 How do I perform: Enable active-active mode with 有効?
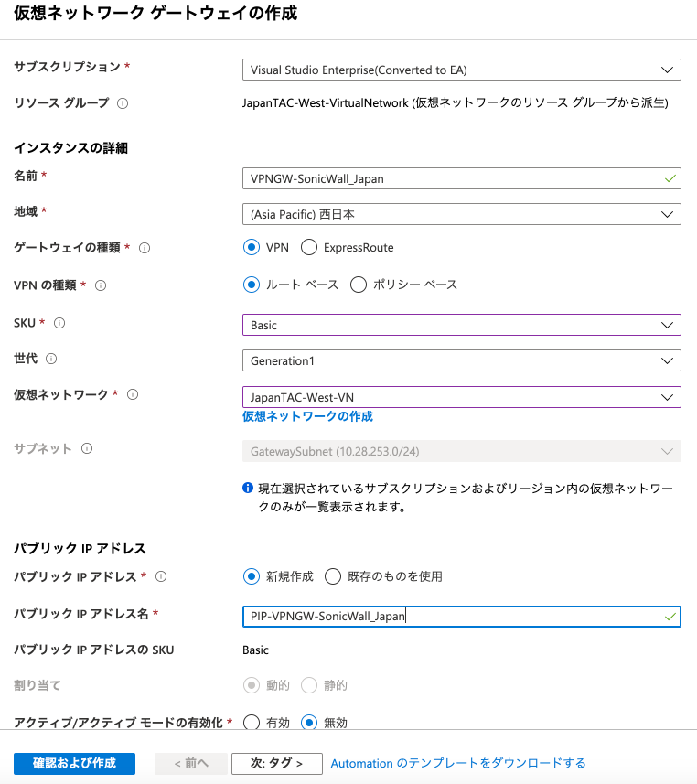pos(252,723)
